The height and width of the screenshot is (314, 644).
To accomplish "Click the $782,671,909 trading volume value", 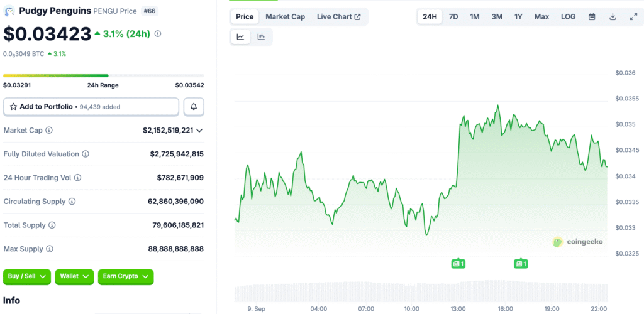I will tap(180, 178).
